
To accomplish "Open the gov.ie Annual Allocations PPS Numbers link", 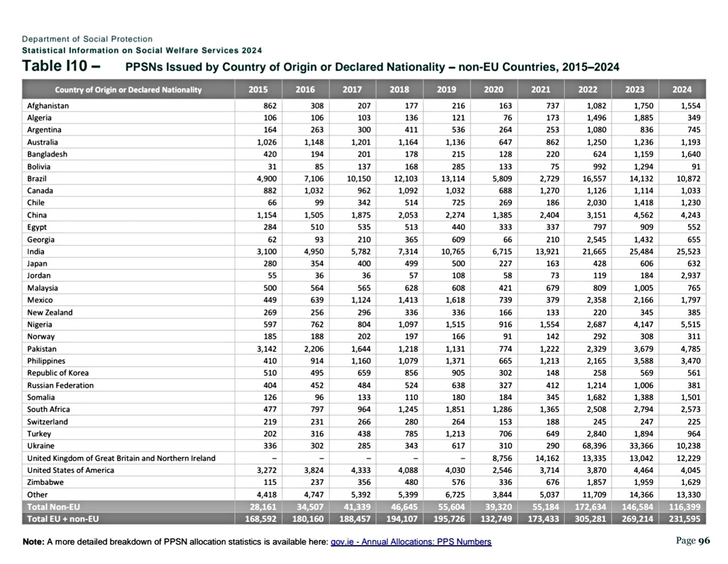I will (411, 542).
